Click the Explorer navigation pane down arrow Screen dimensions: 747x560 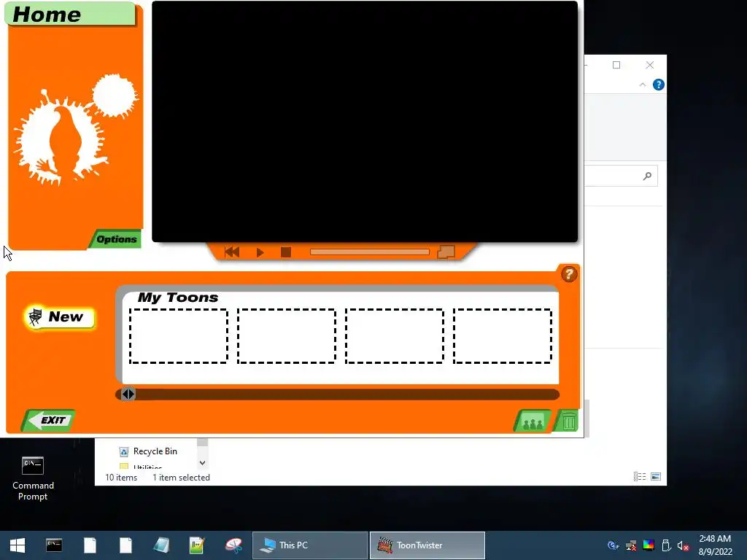[203, 462]
